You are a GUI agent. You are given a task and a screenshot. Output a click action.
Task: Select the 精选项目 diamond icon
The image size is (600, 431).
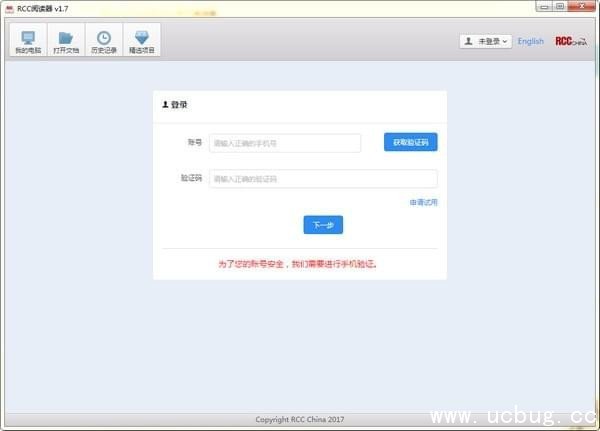142,40
